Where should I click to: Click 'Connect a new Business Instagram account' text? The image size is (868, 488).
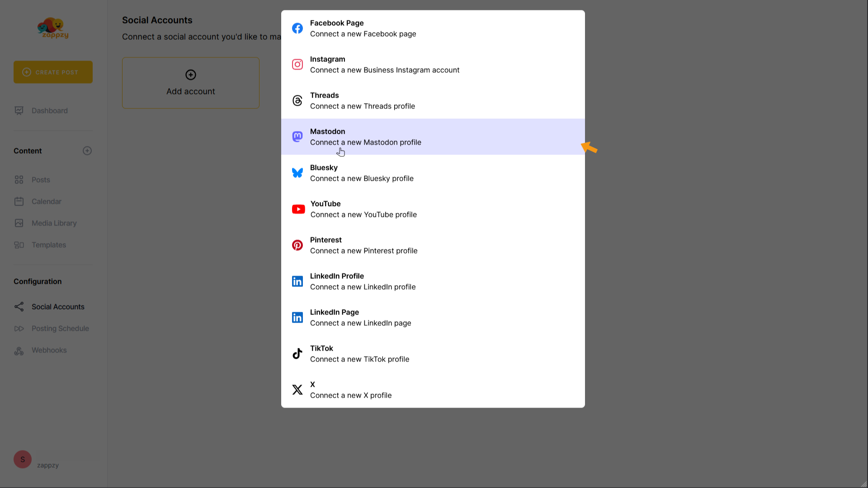pyautogui.click(x=385, y=70)
